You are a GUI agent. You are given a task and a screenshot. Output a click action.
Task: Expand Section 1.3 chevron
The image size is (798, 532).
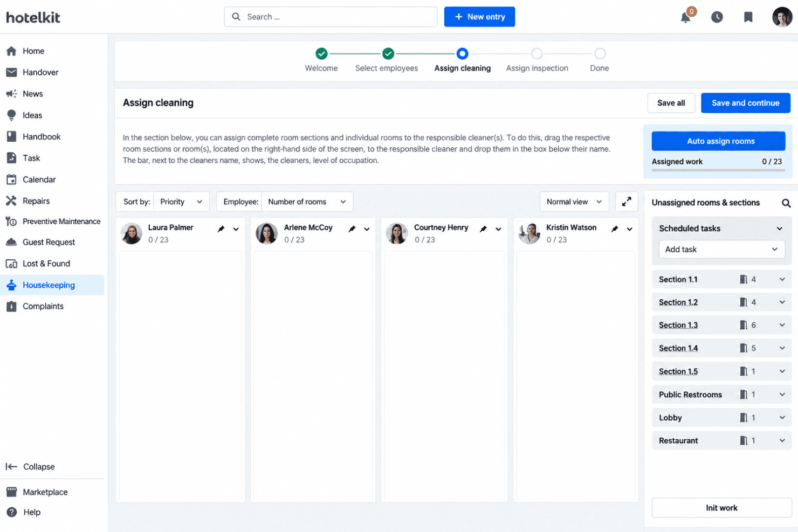[782, 325]
